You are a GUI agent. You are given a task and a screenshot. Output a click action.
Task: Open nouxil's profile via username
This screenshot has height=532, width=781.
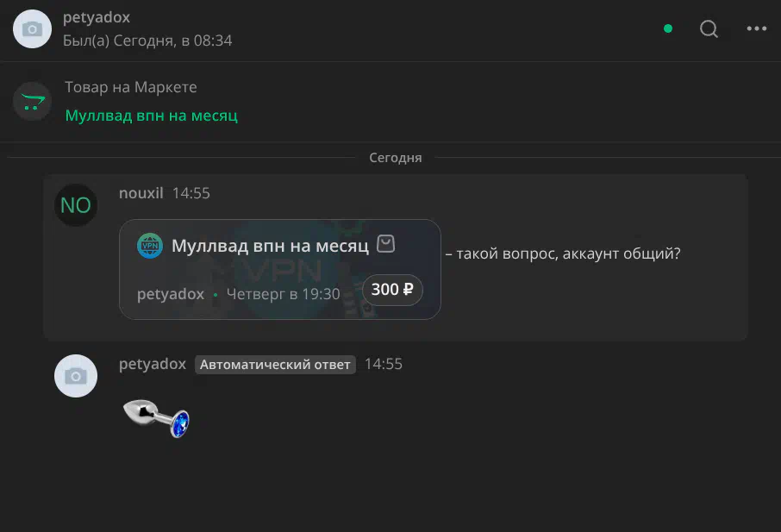pos(141,193)
